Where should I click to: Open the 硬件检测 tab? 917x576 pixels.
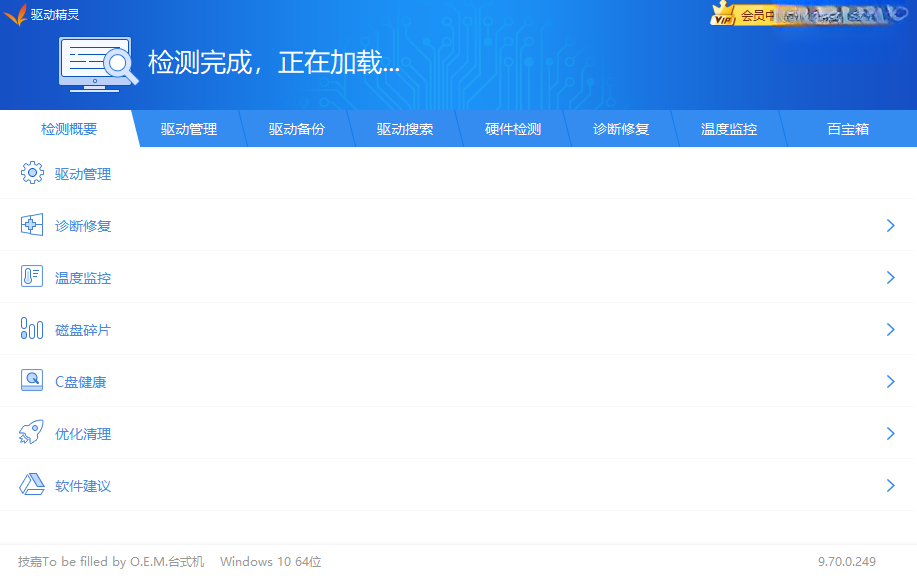[x=513, y=129]
